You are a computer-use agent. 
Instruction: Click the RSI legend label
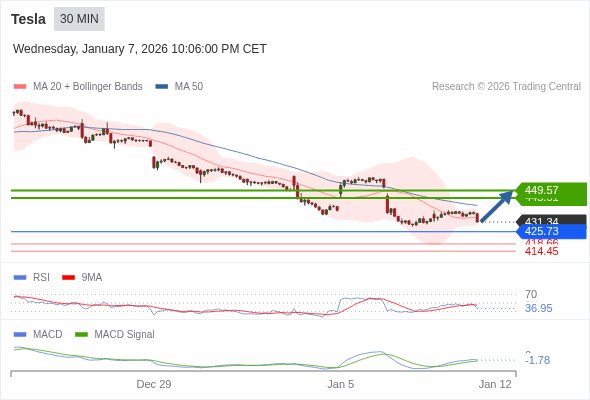click(41, 278)
